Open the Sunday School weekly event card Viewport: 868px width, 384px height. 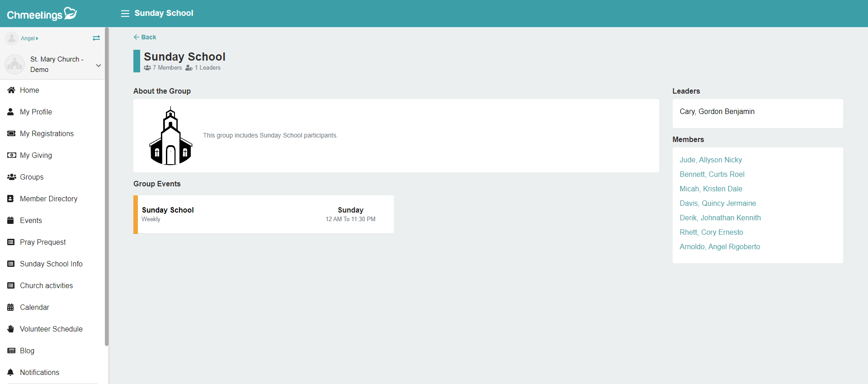click(264, 214)
